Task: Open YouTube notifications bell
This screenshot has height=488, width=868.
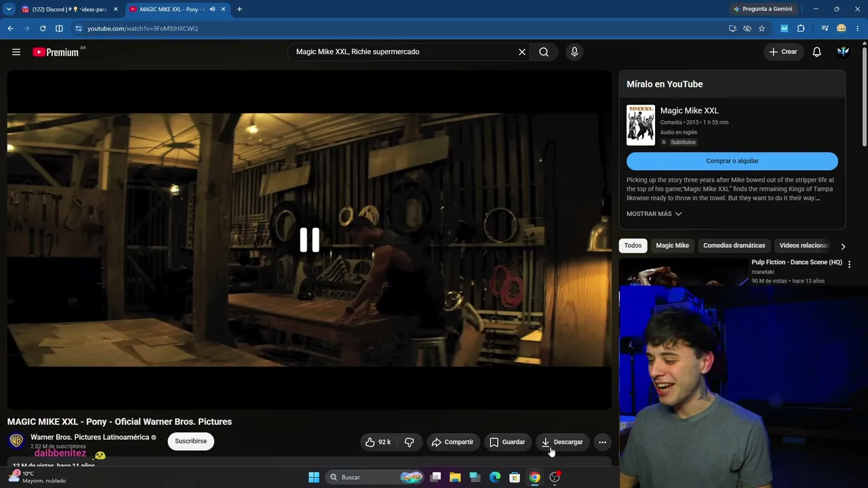Action: click(817, 52)
